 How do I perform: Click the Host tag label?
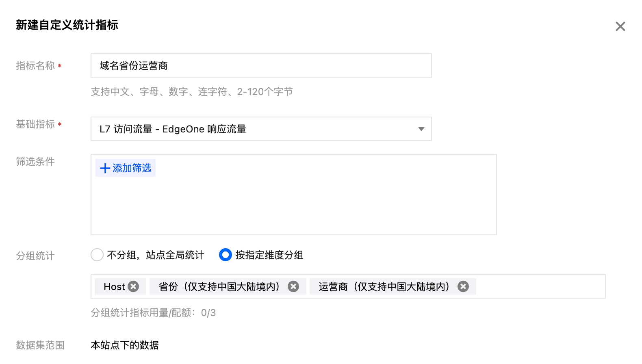[x=114, y=287]
